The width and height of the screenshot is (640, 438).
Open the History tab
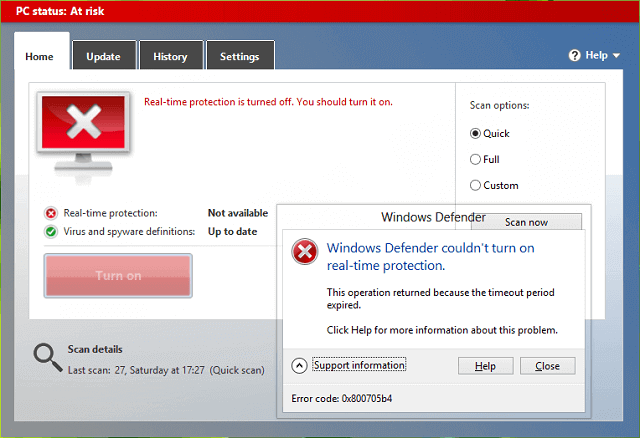(170, 57)
